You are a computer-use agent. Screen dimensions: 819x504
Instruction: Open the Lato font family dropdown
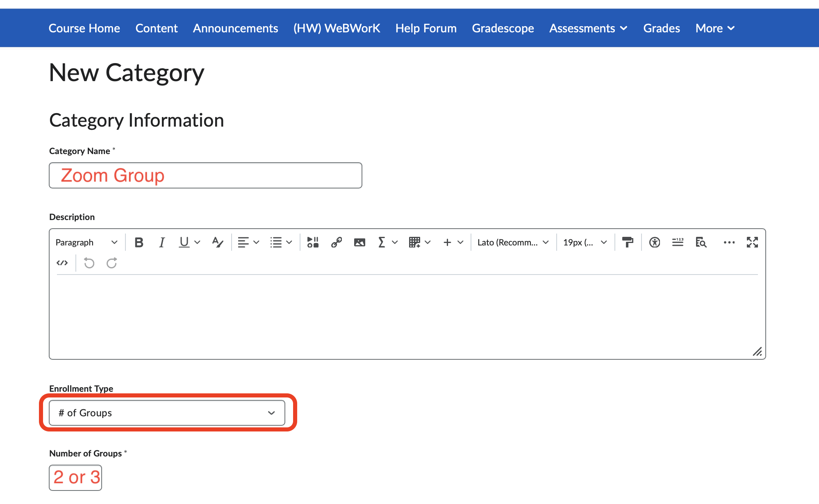tap(513, 243)
